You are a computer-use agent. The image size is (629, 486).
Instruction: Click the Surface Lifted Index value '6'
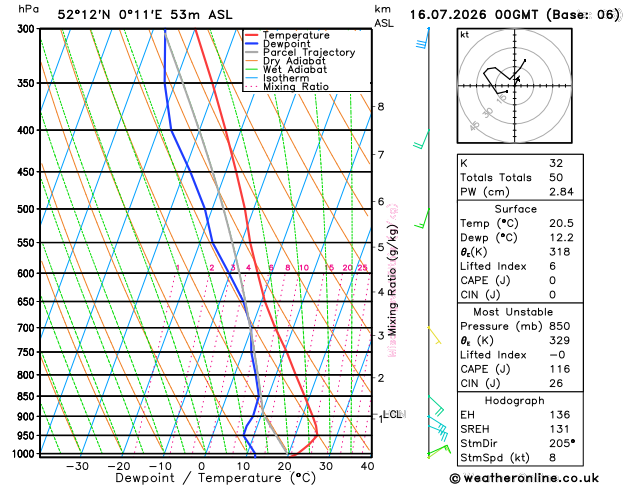click(x=553, y=266)
